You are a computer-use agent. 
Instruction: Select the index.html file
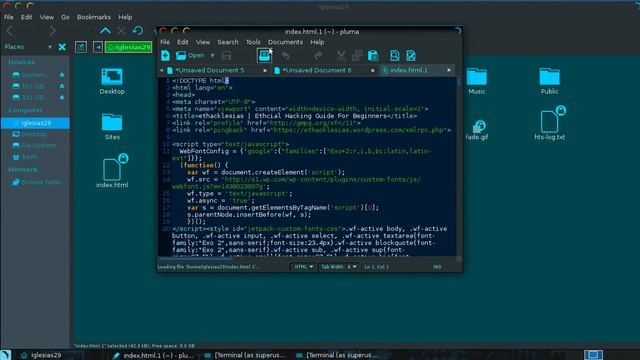[112, 171]
